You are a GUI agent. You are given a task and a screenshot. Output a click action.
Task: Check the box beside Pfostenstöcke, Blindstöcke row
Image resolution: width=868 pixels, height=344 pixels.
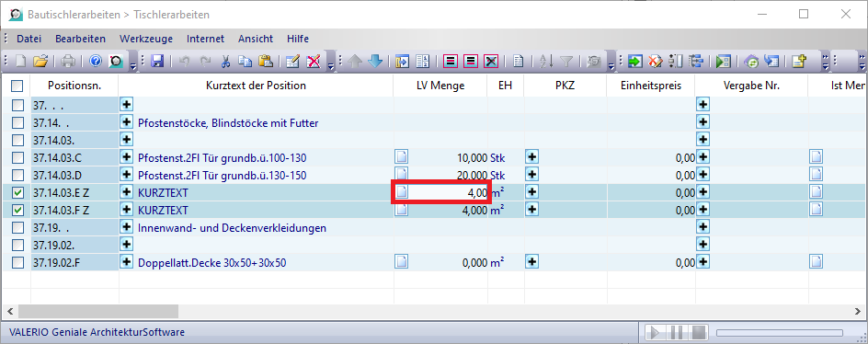[18, 123]
